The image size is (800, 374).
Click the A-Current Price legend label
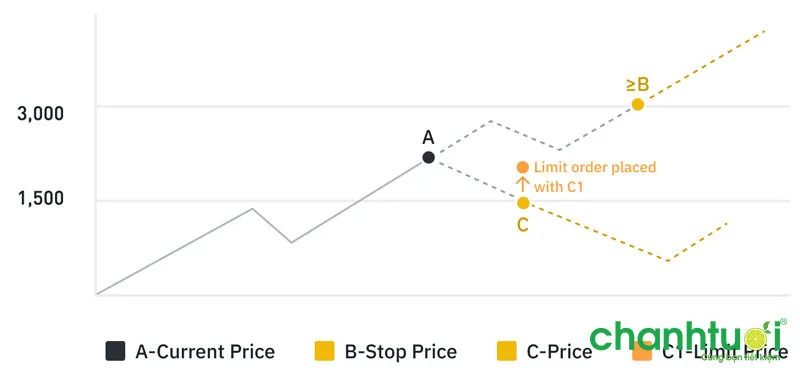(205, 352)
